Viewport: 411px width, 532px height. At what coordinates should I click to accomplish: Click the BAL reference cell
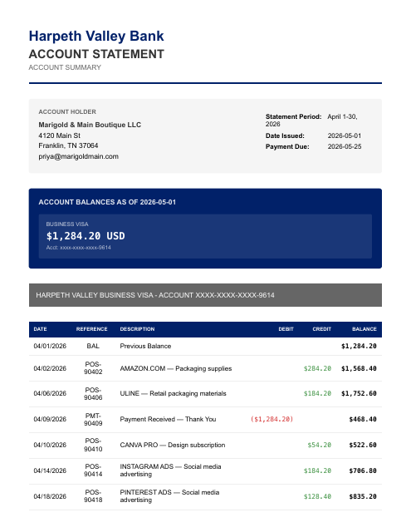coord(93,346)
